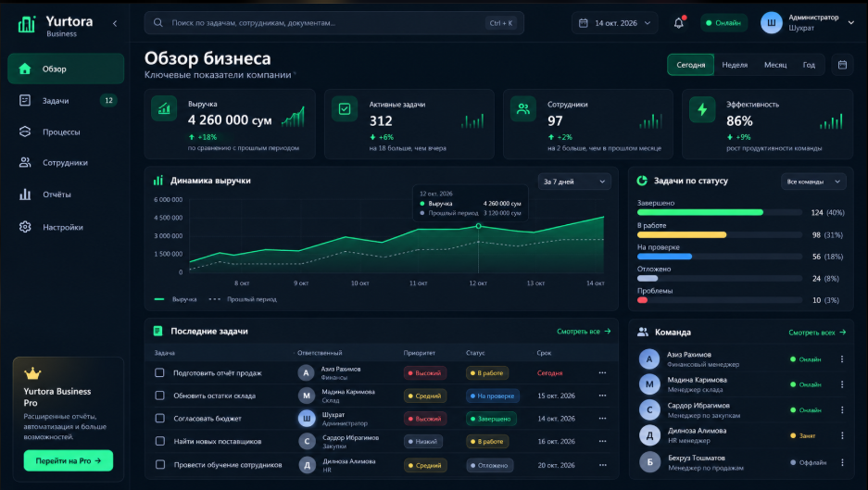Image resolution: width=868 pixels, height=490 pixels.
Task: Open Задачи in the sidebar
Action: (66, 100)
